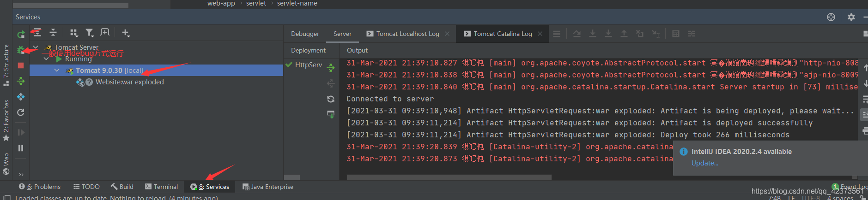Open the 2: Favorites side panel

point(6,121)
